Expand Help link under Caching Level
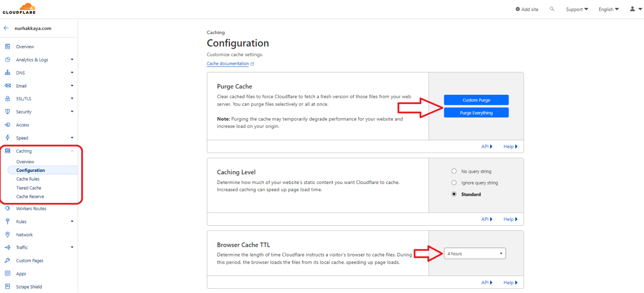The width and height of the screenshot is (644, 293). (511, 219)
